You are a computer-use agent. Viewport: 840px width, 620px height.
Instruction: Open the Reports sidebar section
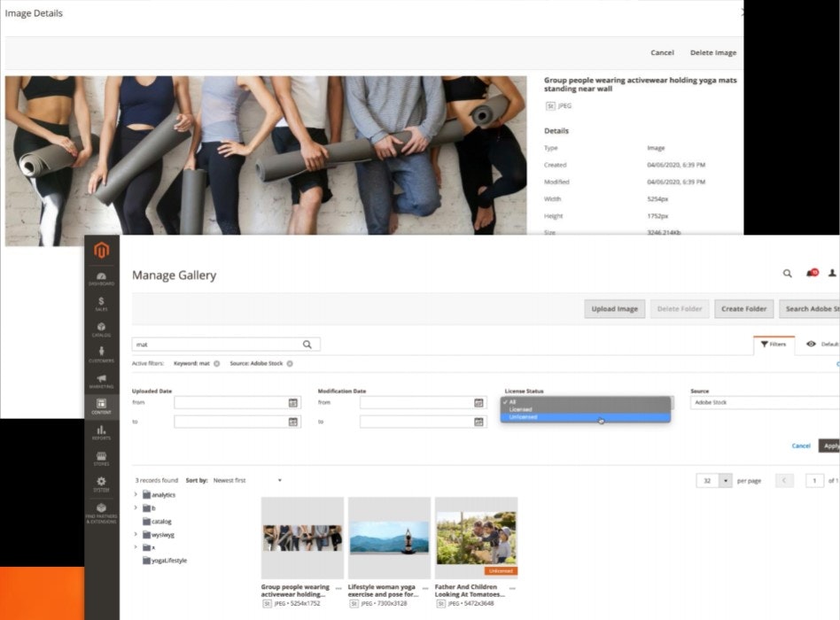coord(101,432)
